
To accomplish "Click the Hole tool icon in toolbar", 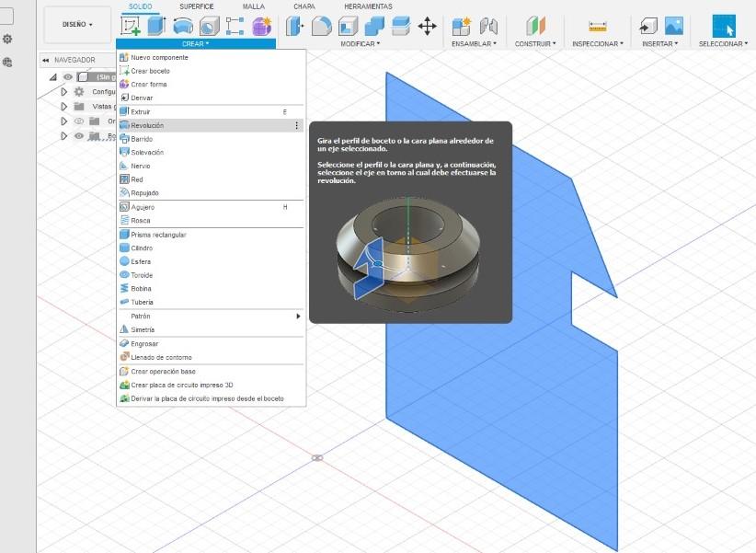I will coord(210,26).
